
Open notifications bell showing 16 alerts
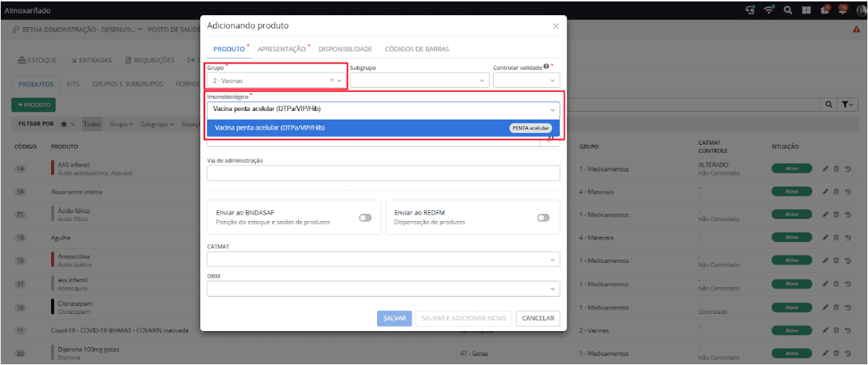tap(841, 9)
